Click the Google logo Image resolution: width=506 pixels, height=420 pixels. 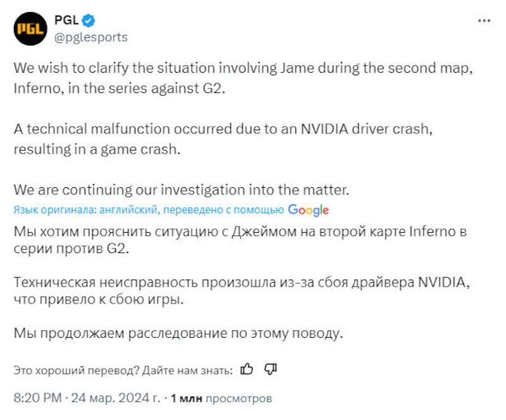point(308,210)
